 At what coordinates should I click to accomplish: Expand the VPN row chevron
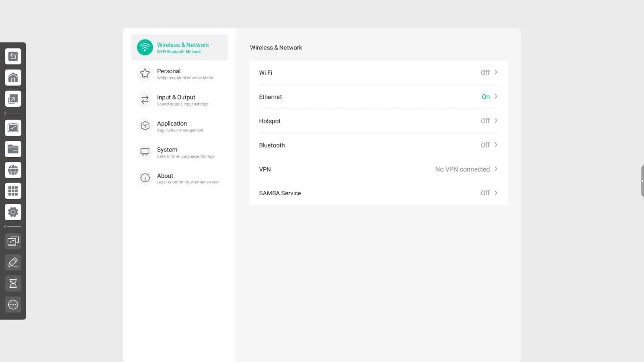(x=496, y=169)
